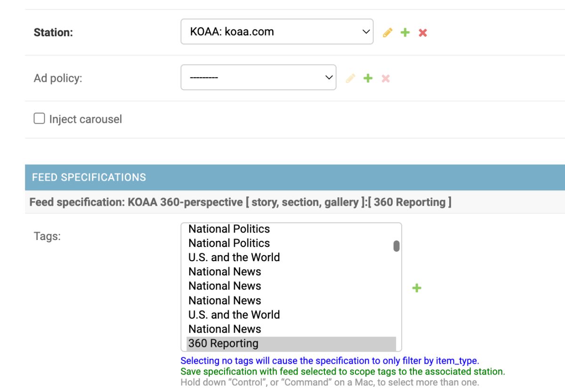Delete the selected Station with the red X
Viewport: 565px width, 392px height.
click(x=423, y=32)
